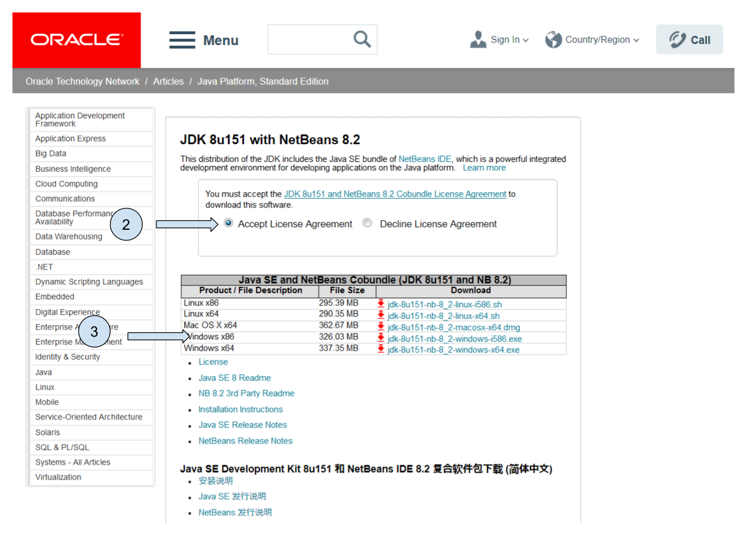The image size is (747, 560).
Task: Click the Oracle logo
Action: [77, 40]
